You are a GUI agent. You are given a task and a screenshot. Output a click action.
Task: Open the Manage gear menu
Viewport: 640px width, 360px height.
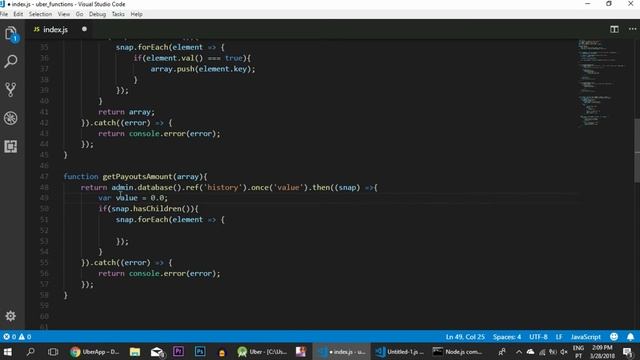pyautogui.click(x=11, y=316)
